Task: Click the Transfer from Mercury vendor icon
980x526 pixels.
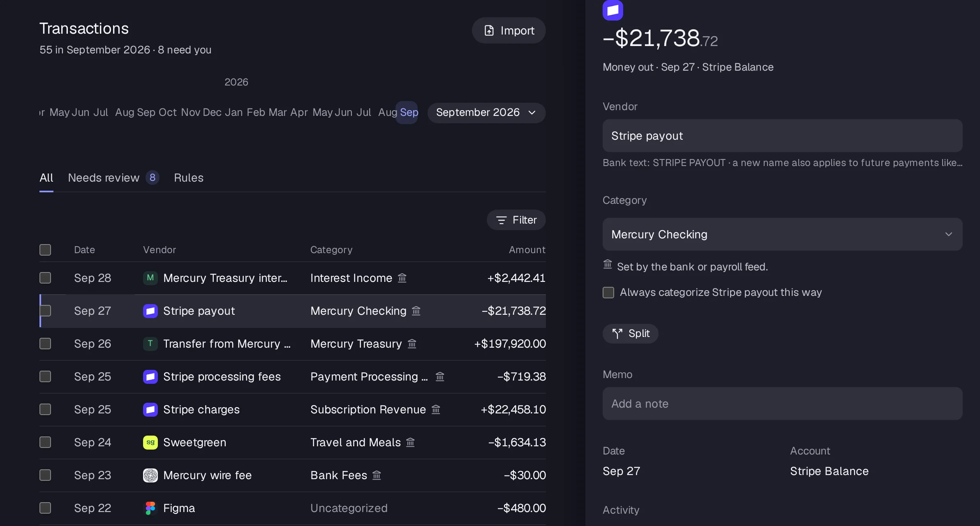Action: [x=150, y=344]
